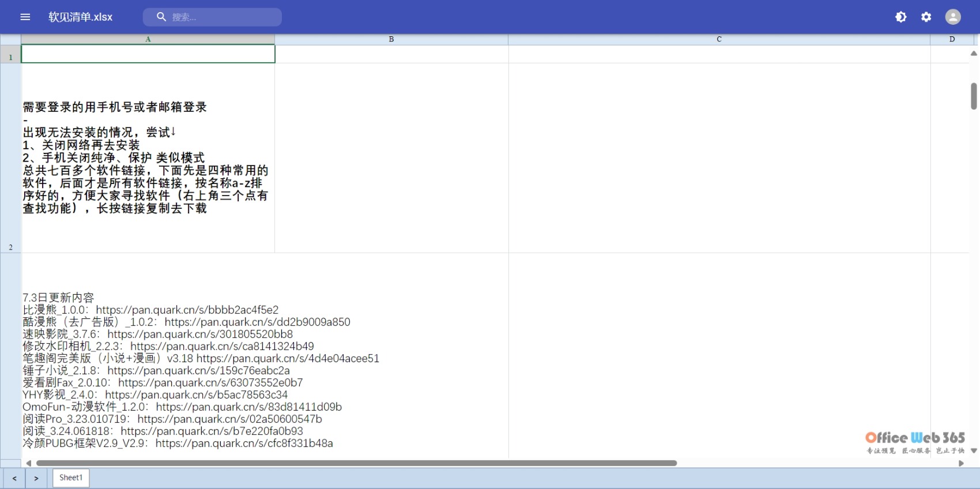Screen dimensions: 980x489
Task: Click the vertical scroll down arrow
Action: pos(974,451)
